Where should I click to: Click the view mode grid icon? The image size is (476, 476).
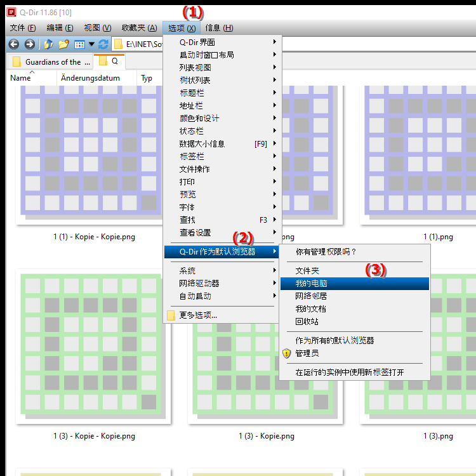coord(79,44)
